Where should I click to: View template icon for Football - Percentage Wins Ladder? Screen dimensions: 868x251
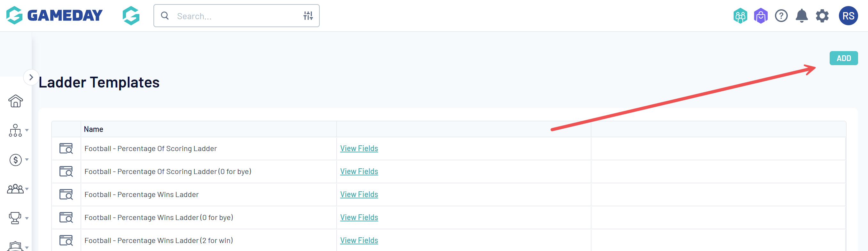tap(66, 194)
